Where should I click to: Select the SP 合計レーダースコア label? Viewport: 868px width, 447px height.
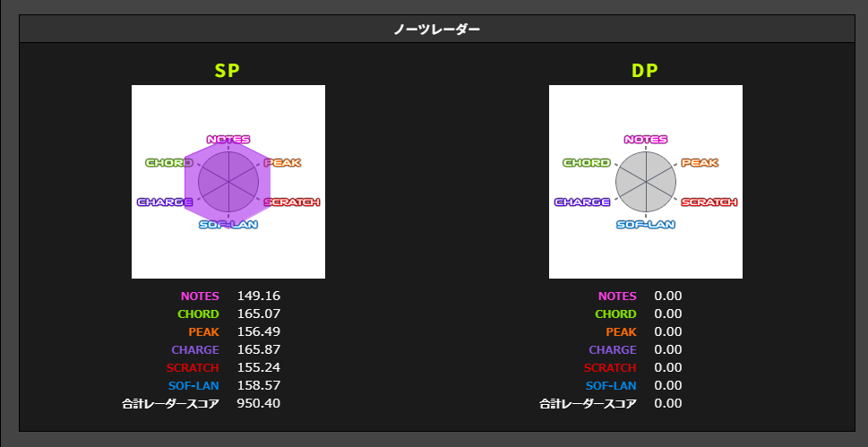[x=170, y=404]
